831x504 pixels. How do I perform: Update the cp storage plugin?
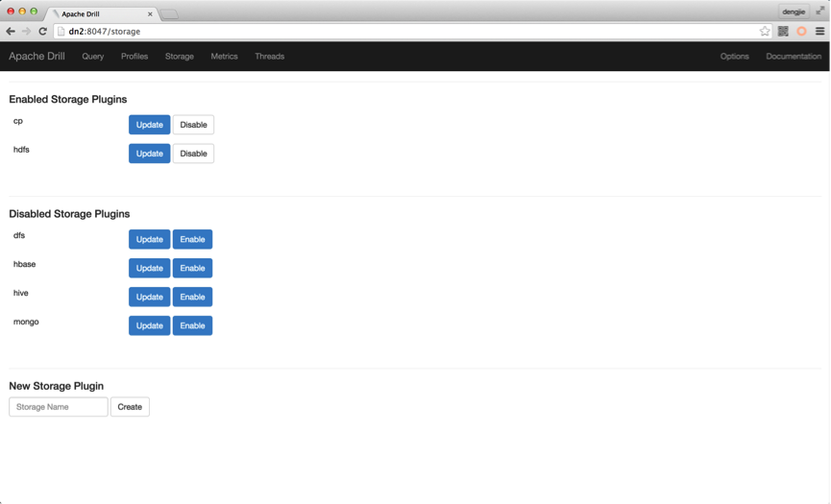coord(150,125)
